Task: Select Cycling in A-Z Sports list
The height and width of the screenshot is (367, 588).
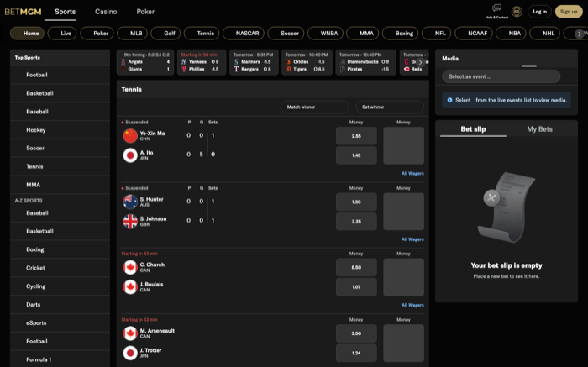Action: pyautogui.click(x=60, y=286)
